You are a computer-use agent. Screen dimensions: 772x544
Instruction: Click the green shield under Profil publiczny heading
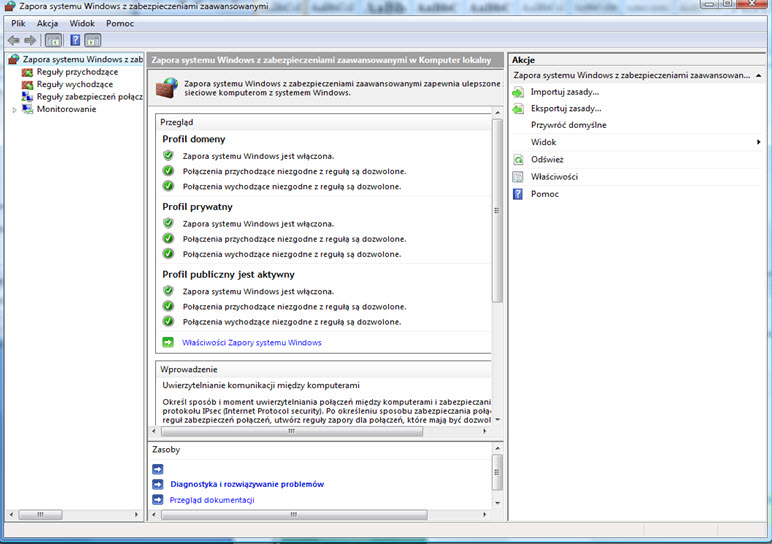point(168,290)
